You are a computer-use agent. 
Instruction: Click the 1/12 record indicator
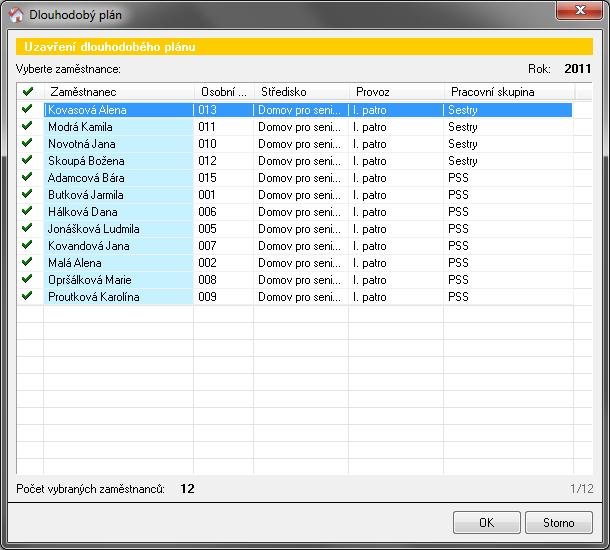coord(582,489)
